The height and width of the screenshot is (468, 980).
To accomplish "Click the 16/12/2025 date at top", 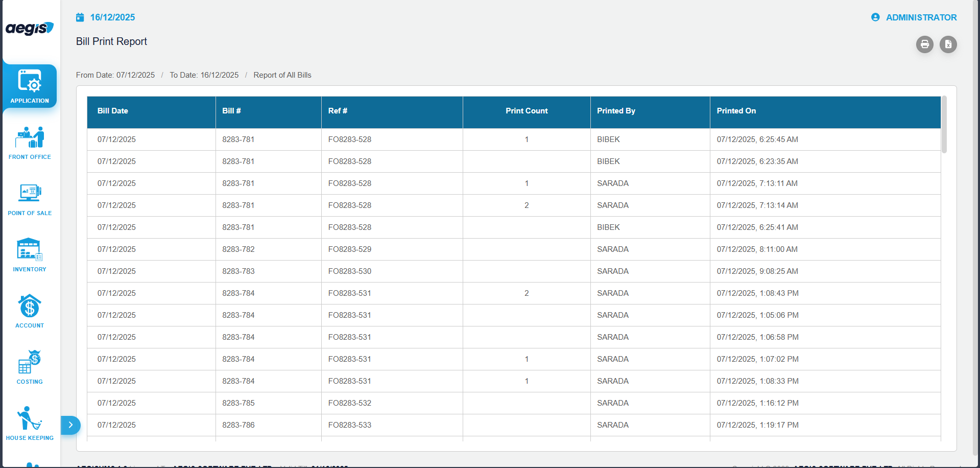I will [113, 17].
